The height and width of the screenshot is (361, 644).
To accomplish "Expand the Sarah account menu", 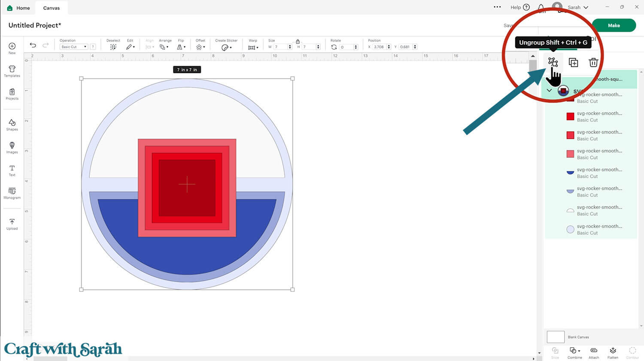I will pyautogui.click(x=577, y=7).
